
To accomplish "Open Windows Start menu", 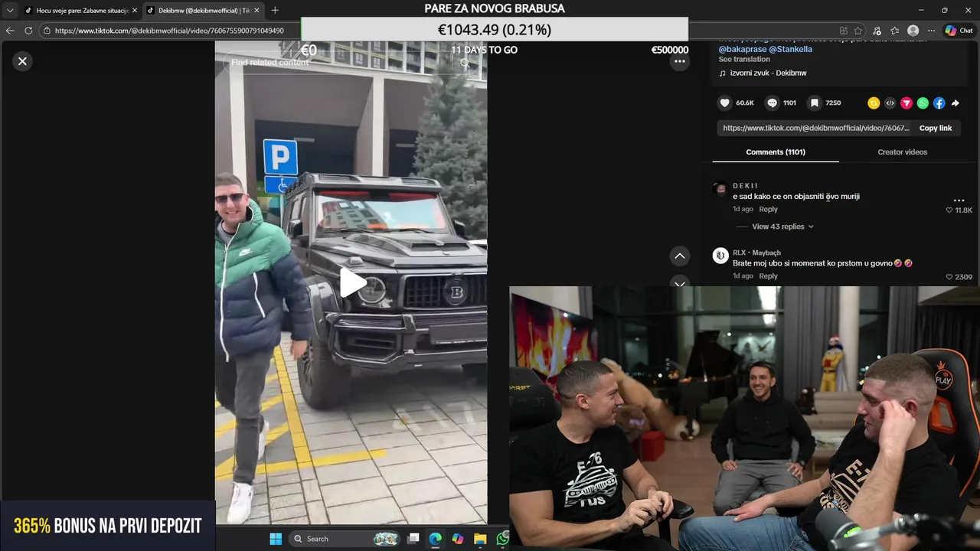I will click(x=276, y=539).
